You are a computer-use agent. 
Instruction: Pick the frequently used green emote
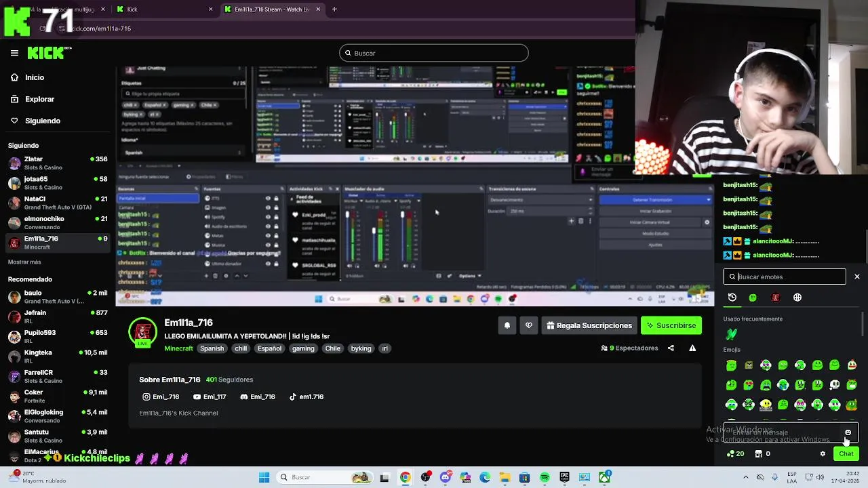[731, 333]
